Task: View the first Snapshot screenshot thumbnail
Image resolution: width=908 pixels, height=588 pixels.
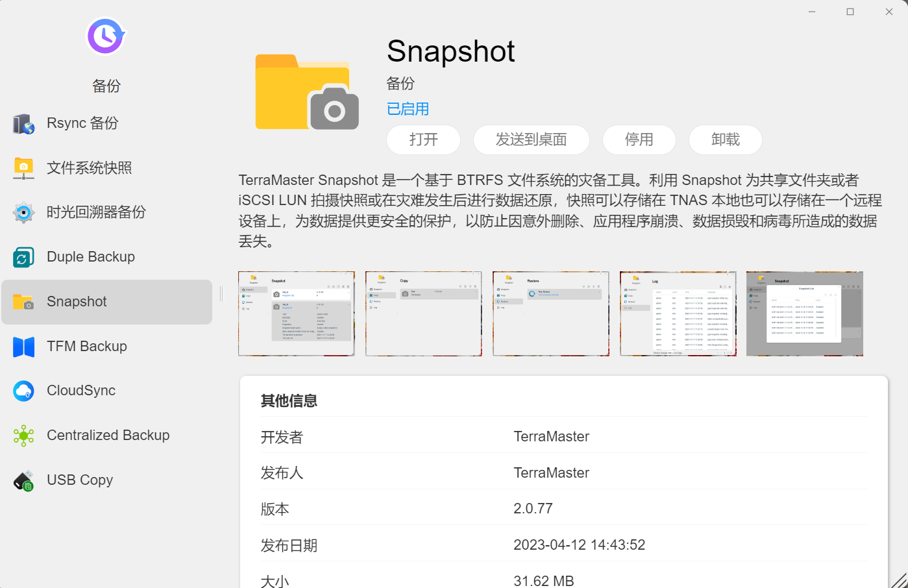Action: tap(297, 313)
